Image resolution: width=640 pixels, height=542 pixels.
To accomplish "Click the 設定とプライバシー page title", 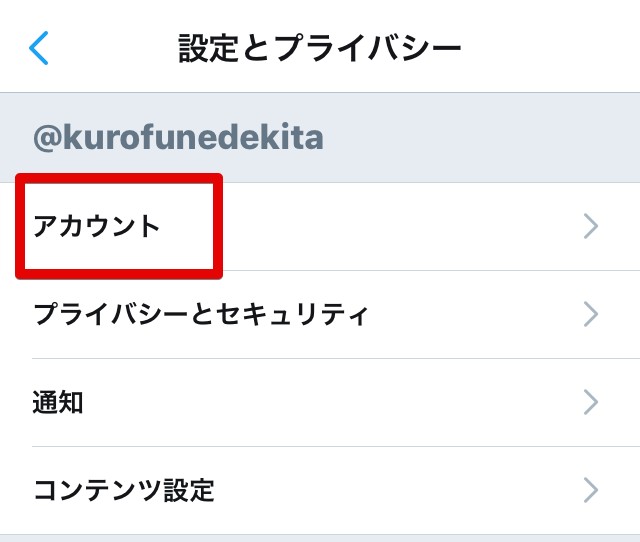I will pyautogui.click(x=320, y=47).
